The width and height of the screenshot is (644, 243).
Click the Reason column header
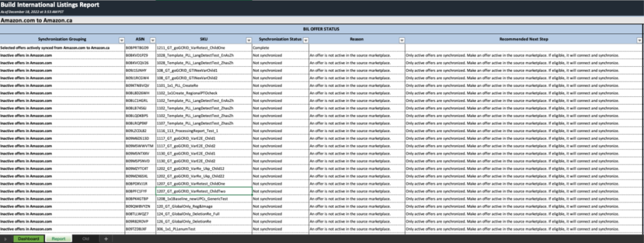357,40
